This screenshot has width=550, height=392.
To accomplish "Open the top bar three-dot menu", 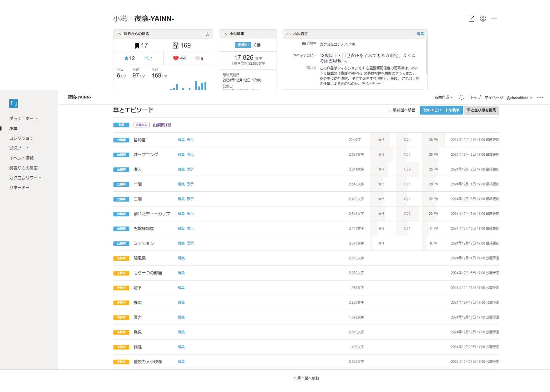I will click(540, 98).
